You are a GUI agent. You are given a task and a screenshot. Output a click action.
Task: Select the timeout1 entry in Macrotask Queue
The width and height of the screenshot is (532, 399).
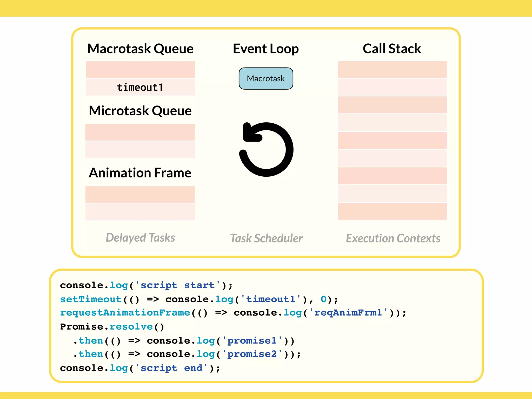point(140,87)
